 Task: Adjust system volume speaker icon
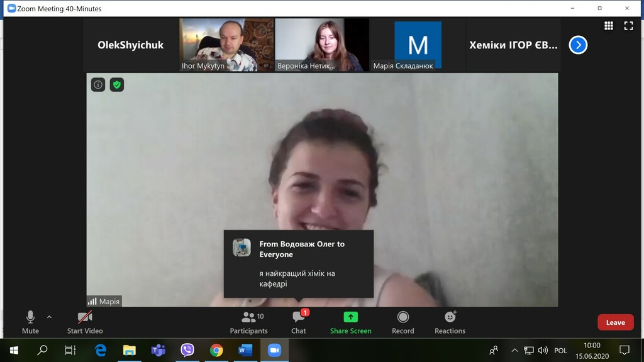[543, 351]
